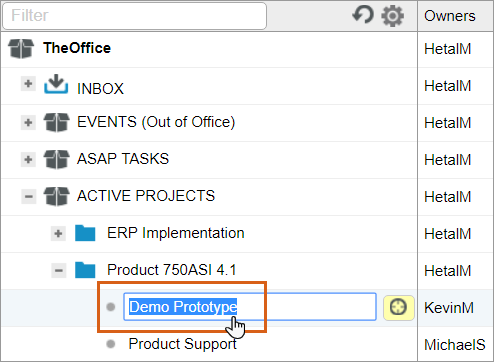Click the Demo Prototype name edit field
Image resolution: width=494 pixels, height=362 pixels.
pyautogui.click(x=250, y=307)
